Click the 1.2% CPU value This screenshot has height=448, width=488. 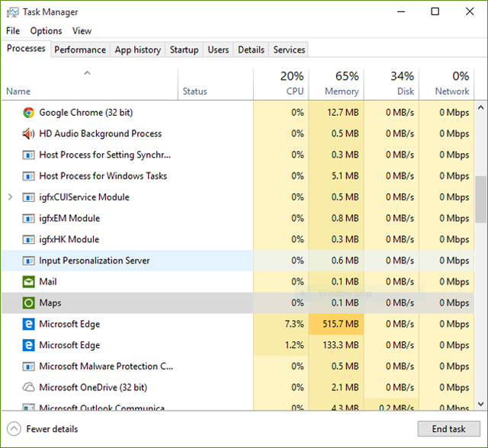[294, 345]
